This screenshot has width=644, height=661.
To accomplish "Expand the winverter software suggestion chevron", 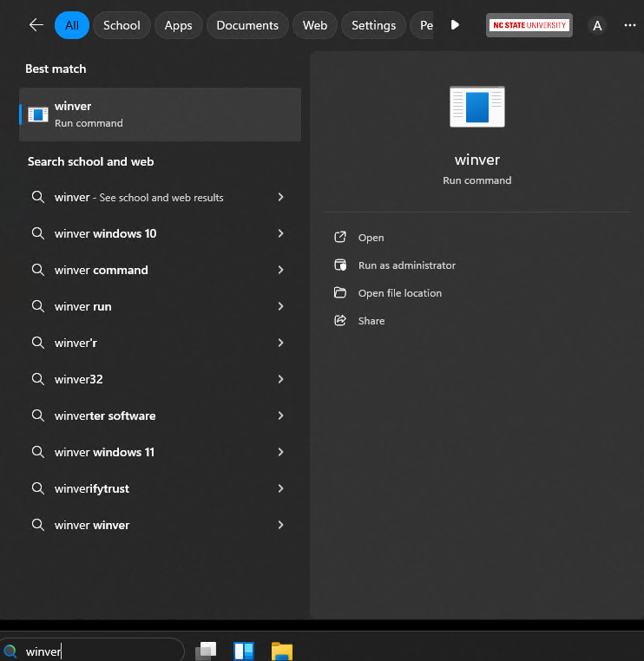I will [x=280, y=416].
